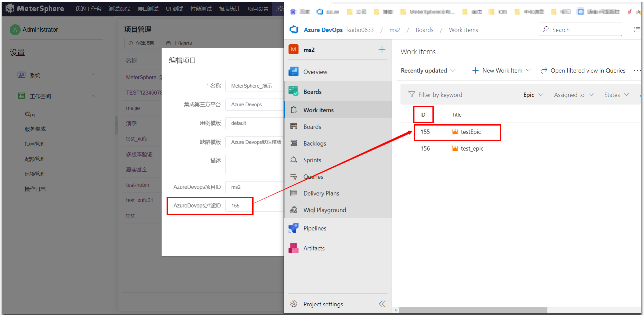Viewport: 644px width, 317px height.
Task: Create a new project with the plus icon
Action: pos(381,49)
